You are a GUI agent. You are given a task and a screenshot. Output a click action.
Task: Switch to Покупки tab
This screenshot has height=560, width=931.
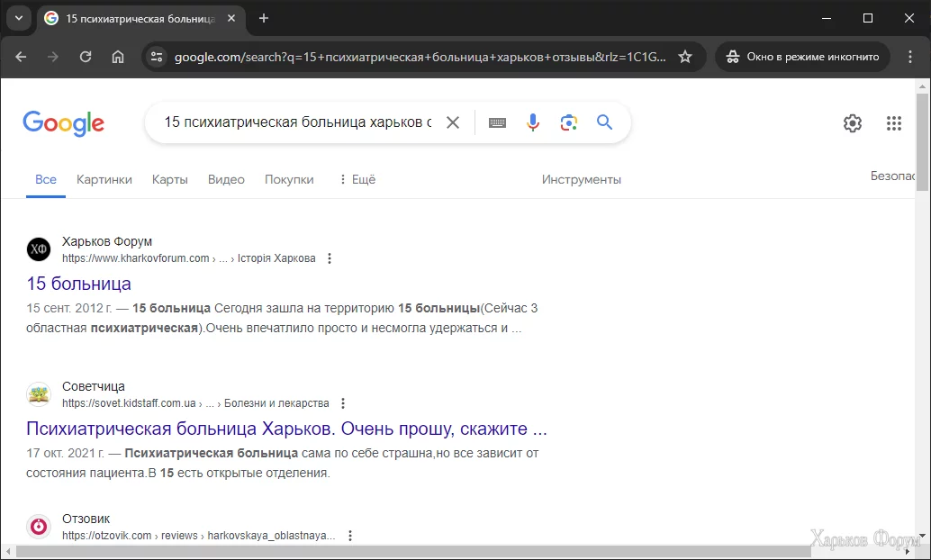pos(289,180)
